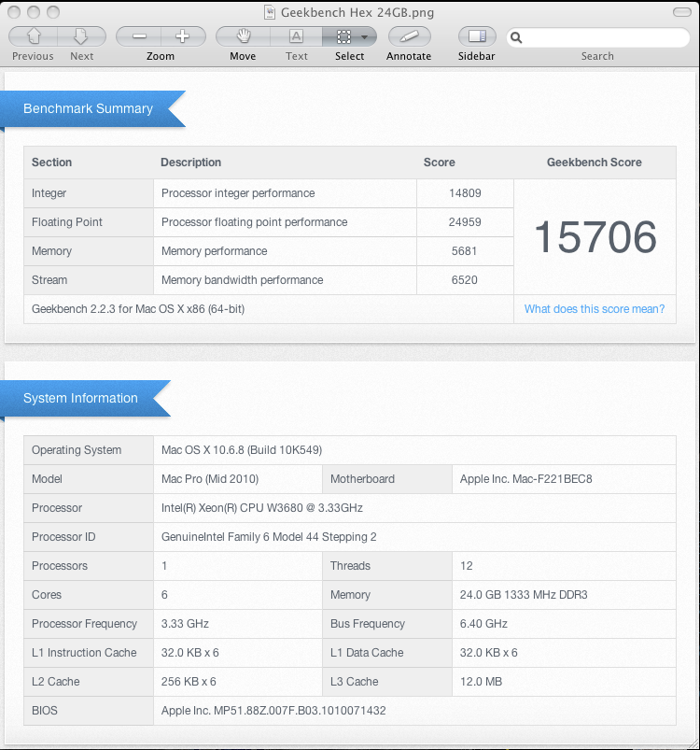This screenshot has height=750, width=700.
Task: Click the document icon in title bar
Action: pyautogui.click(x=270, y=12)
